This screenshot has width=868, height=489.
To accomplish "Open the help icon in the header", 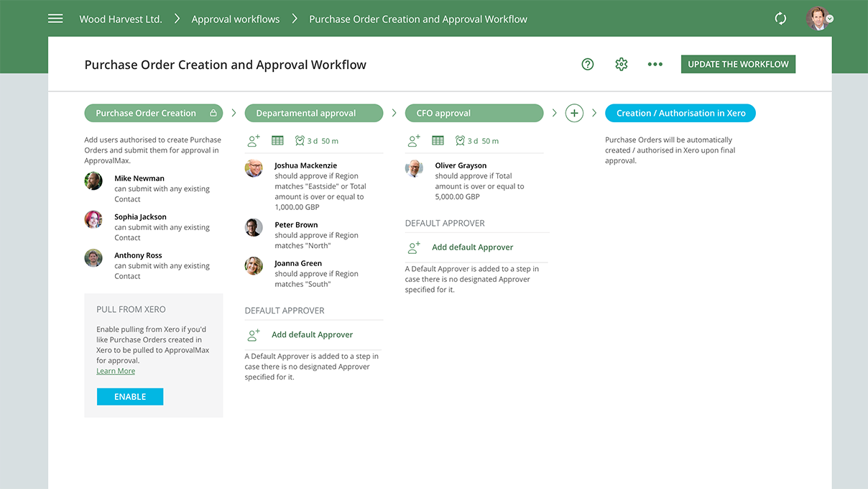I will (587, 64).
